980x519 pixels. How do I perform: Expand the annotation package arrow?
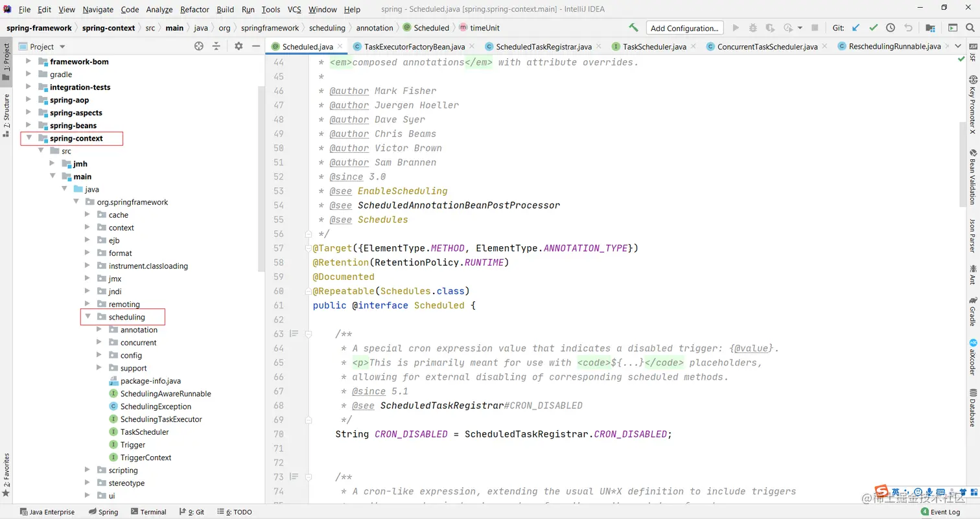coord(99,330)
